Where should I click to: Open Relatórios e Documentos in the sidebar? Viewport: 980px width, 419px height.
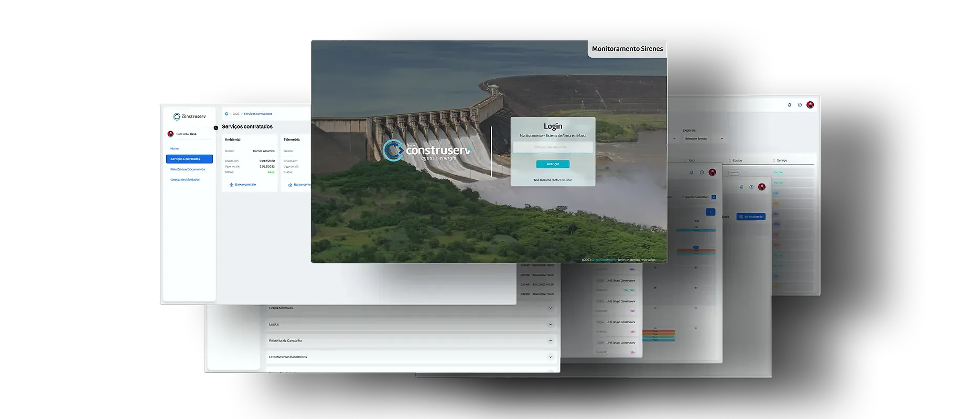[x=188, y=169]
